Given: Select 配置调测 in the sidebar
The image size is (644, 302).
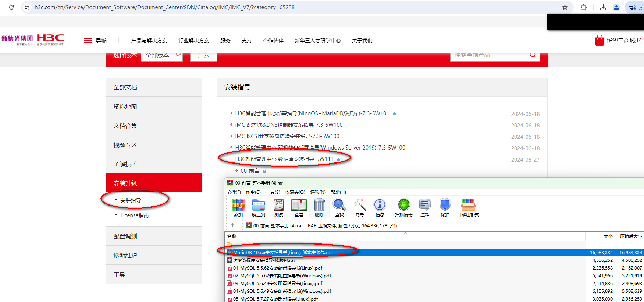Looking at the screenshot, I should click(x=154, y=236).
